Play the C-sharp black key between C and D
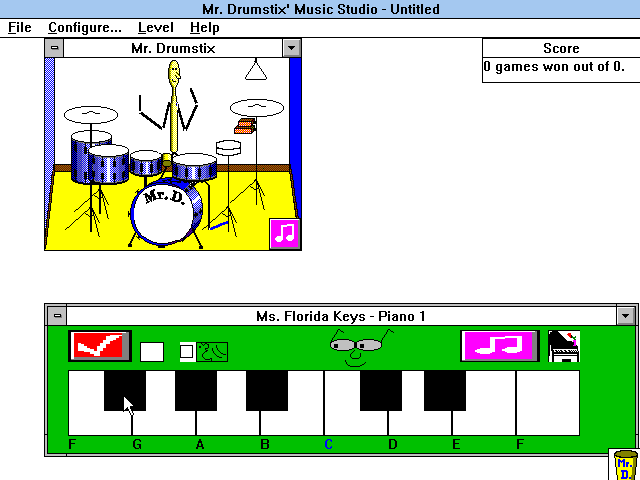The height and width of the screenshot is (480, 640). click(381, 390)
